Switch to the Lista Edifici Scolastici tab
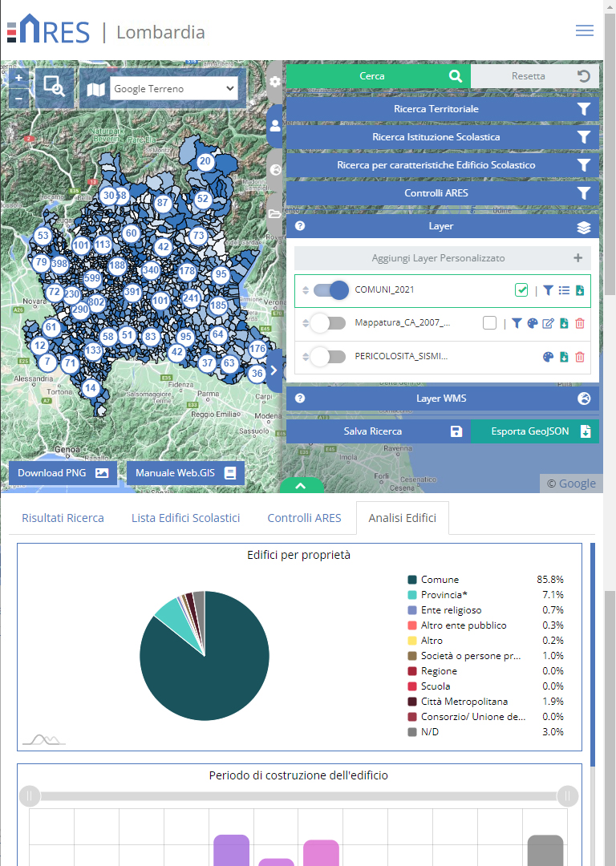Viewport: 616px width, 866px height. point(185,518)
